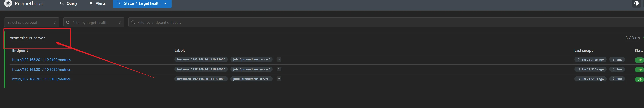
Task: Open the 192.168.201.111:9100 metrics link
Action: pos(41,79)
